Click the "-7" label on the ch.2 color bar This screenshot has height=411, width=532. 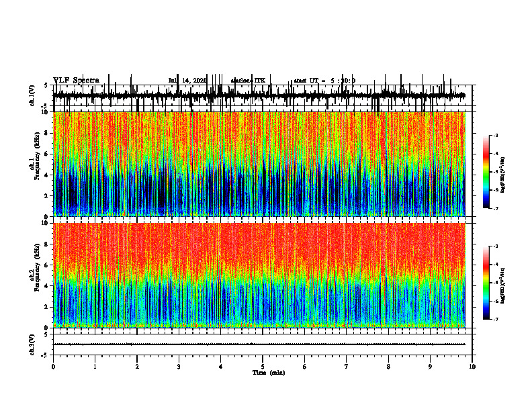[495, 319]
